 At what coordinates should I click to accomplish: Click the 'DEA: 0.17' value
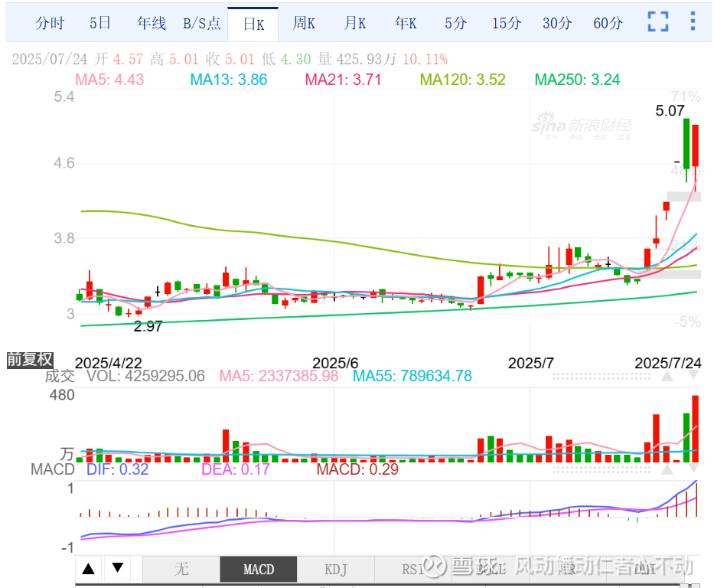236,469
